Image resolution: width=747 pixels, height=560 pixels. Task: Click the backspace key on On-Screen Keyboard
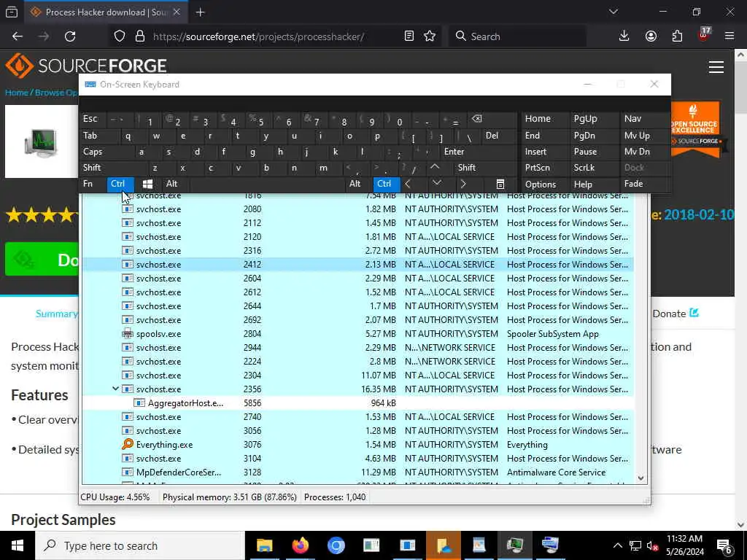coord(477,119)
